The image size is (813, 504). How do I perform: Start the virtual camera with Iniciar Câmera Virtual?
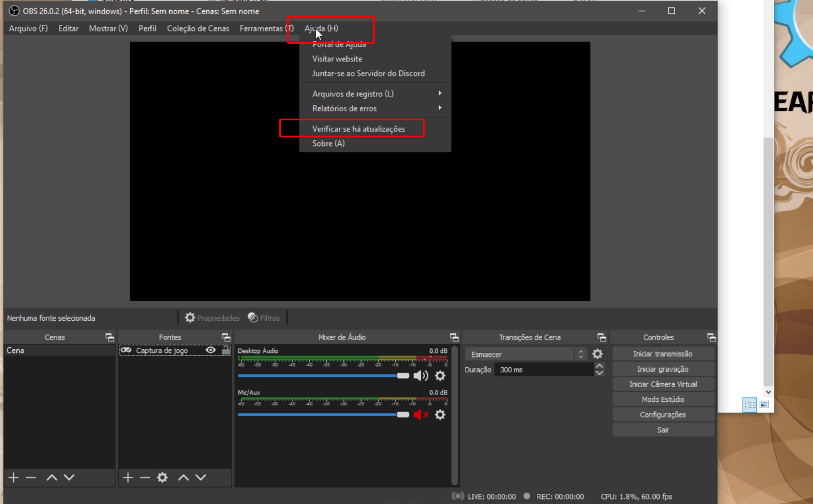[663, 384]
